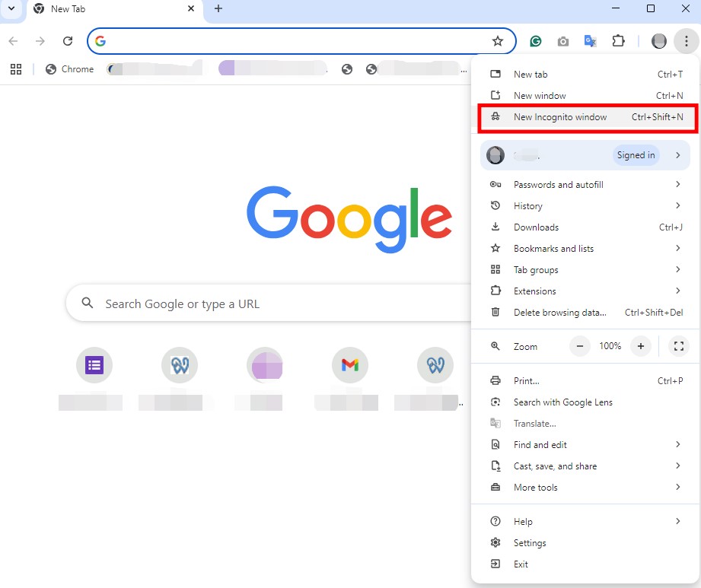Open the bookmarks apps grid icon
Screen dimensions: 701x588
[x=16, y=69]
